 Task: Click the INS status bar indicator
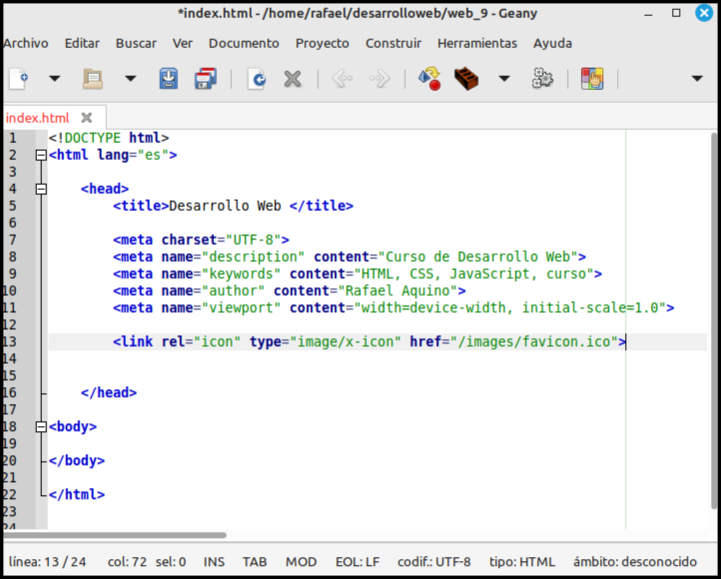pos(214,562)
